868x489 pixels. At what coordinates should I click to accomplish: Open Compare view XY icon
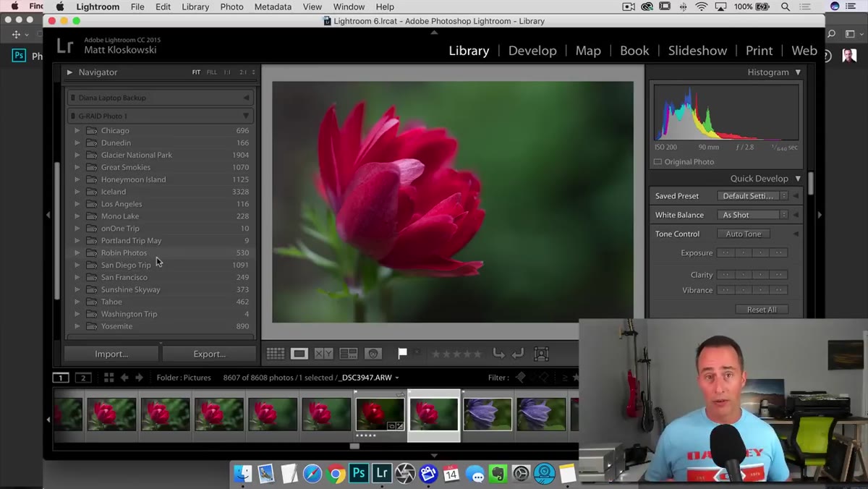point(323,354)
